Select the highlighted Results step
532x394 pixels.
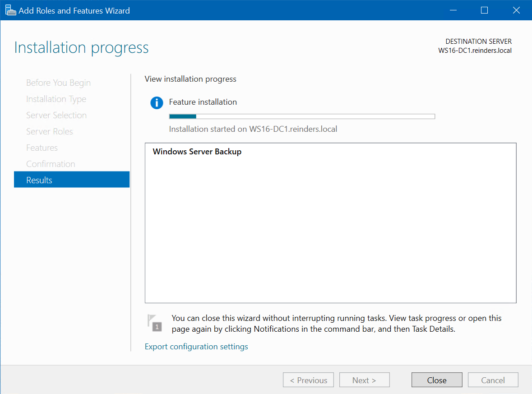pyautogui.click(x=72, y=180)
